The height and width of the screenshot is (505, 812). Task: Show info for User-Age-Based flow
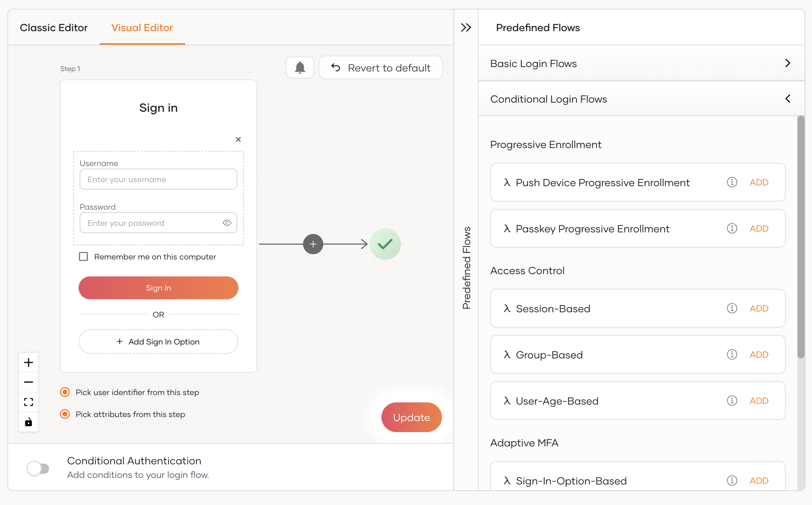pyautogui.click(x=732, y=401)
